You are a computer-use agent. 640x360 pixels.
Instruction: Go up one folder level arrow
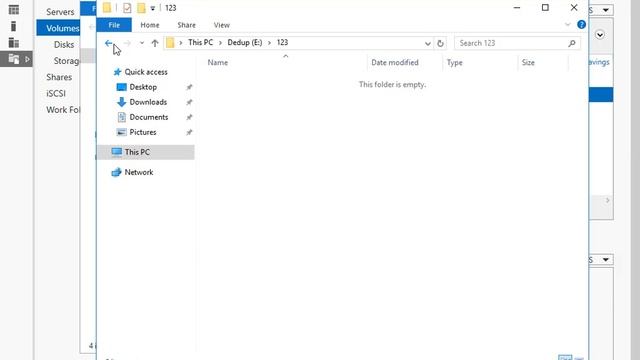[155, 43]
